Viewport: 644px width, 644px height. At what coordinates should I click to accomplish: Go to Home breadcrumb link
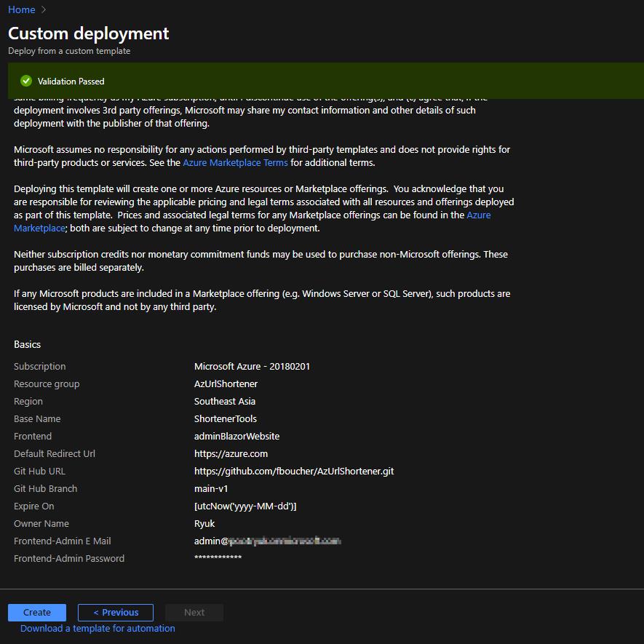coord(21,9)
